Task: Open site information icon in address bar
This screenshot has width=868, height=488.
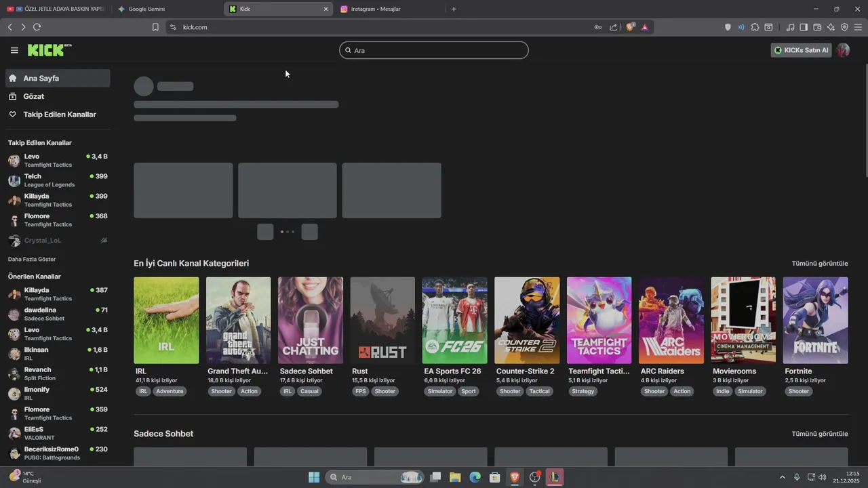Action: tap(173, 27)
